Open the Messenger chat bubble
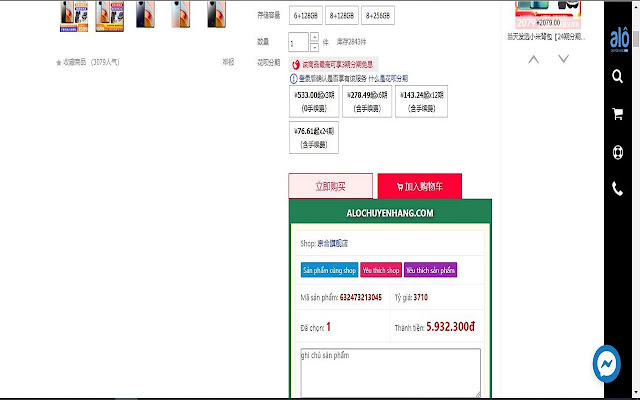640x400 pixels. click(607, 364)
